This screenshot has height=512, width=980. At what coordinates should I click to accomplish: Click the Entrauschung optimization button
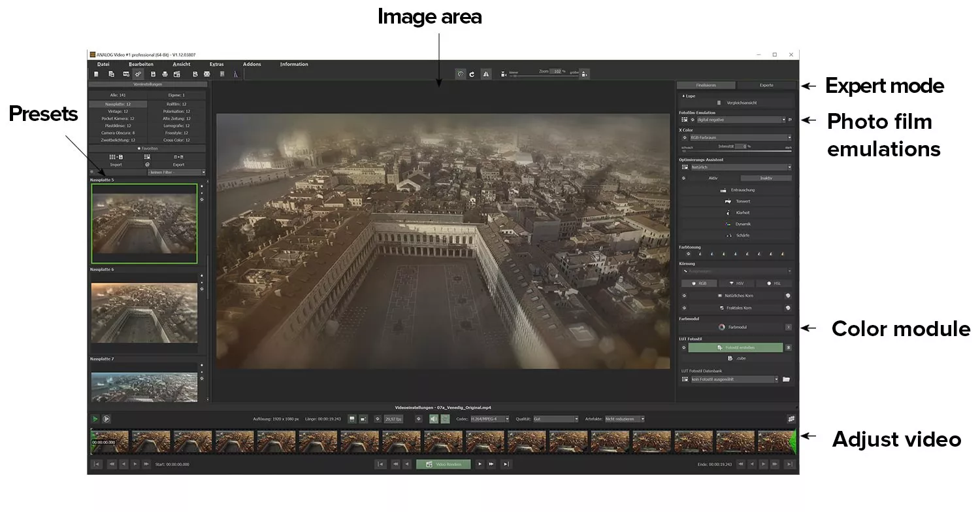(736, 190)
